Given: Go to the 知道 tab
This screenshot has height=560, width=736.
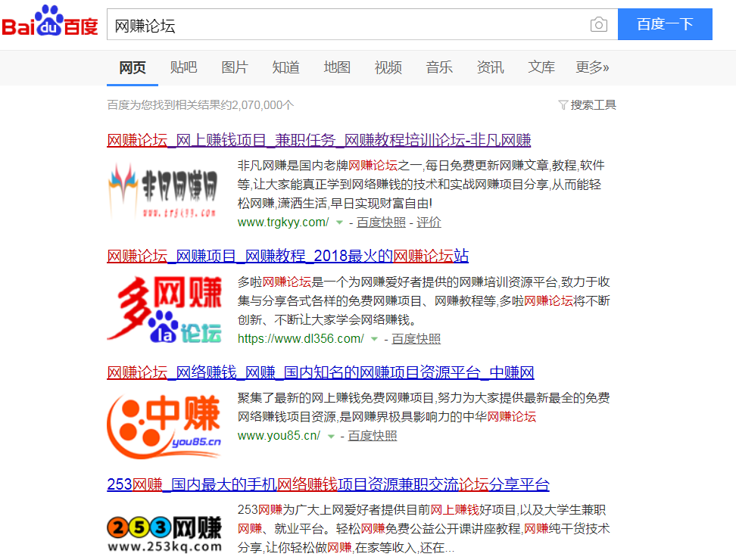Looking at the screenshot, I should point(286,67).
